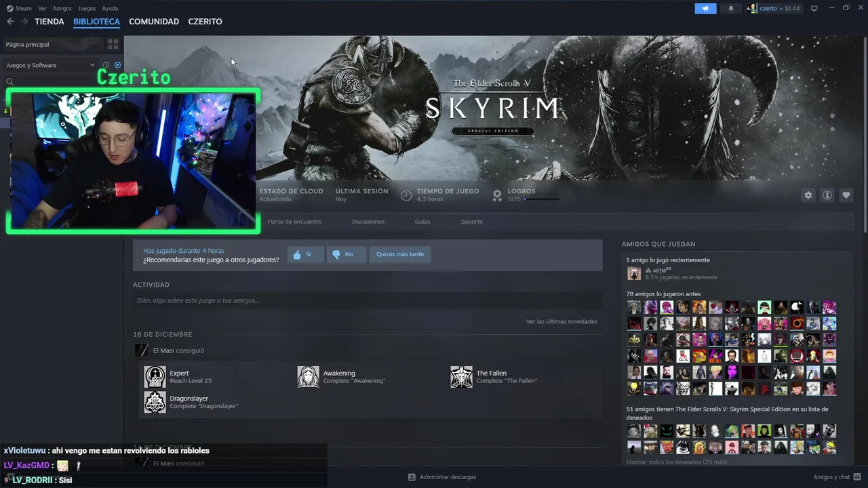The height and width of the screenshot is (488, 868).
Task: Open the notifications bell
Action: pos(730,8)
